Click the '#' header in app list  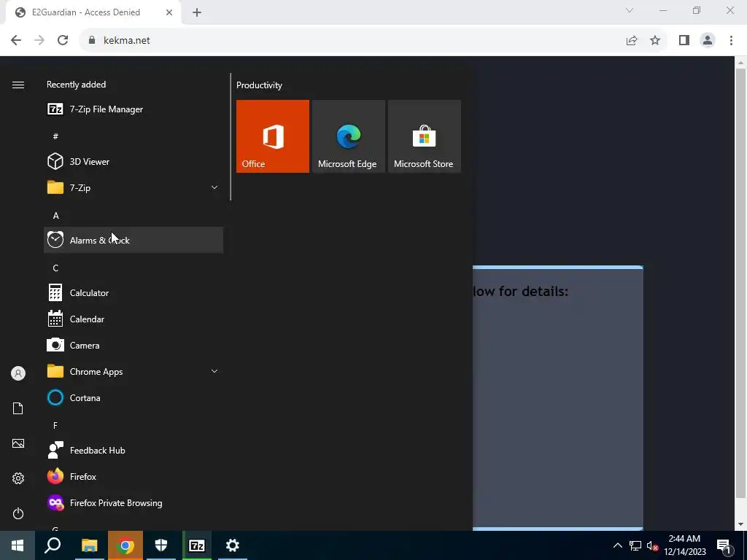tap(55, 136)
